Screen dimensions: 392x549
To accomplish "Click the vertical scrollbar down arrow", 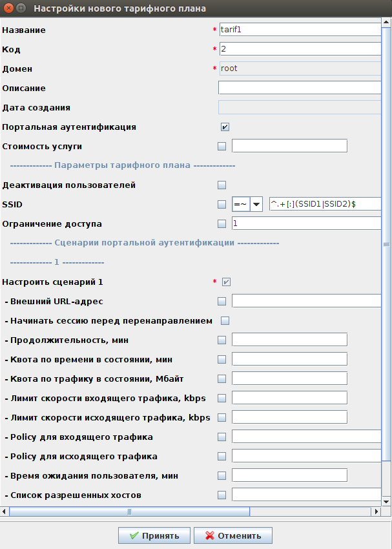I will click(x=387, y=501).
